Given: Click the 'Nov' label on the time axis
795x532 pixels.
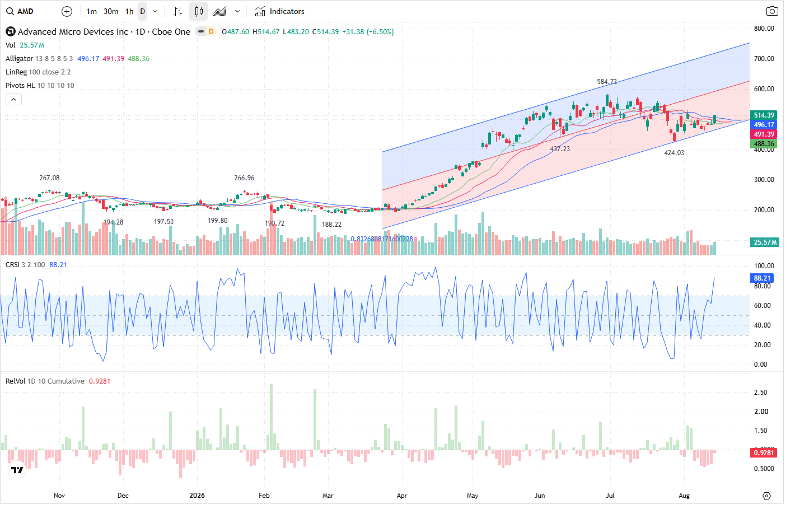Looking at the screenshot, I should point(59,496).
